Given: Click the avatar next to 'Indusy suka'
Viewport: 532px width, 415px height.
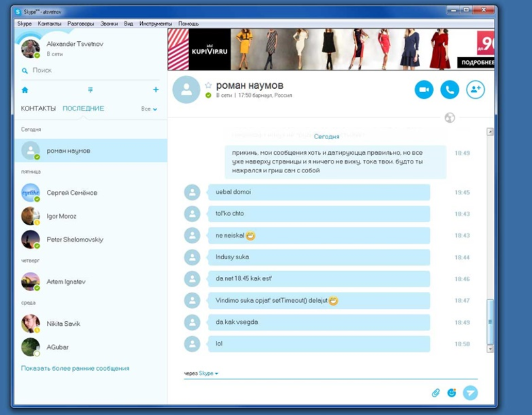Looking at the screenshot, I should 192,257.
